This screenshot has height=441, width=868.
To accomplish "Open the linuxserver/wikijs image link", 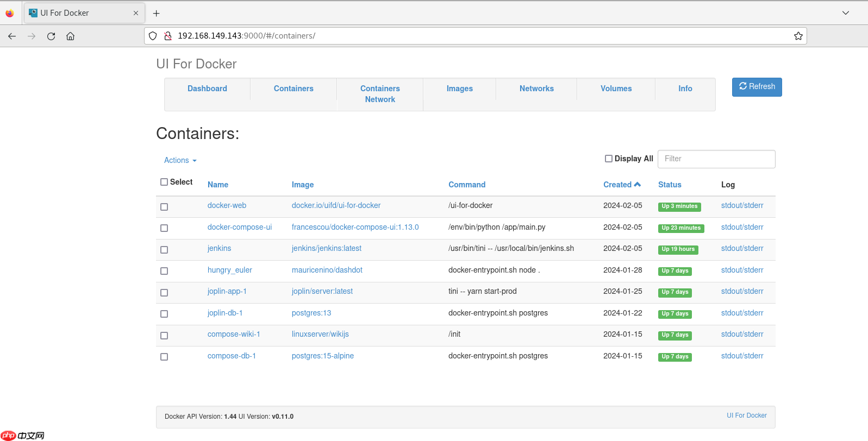I will coord(320,334).
